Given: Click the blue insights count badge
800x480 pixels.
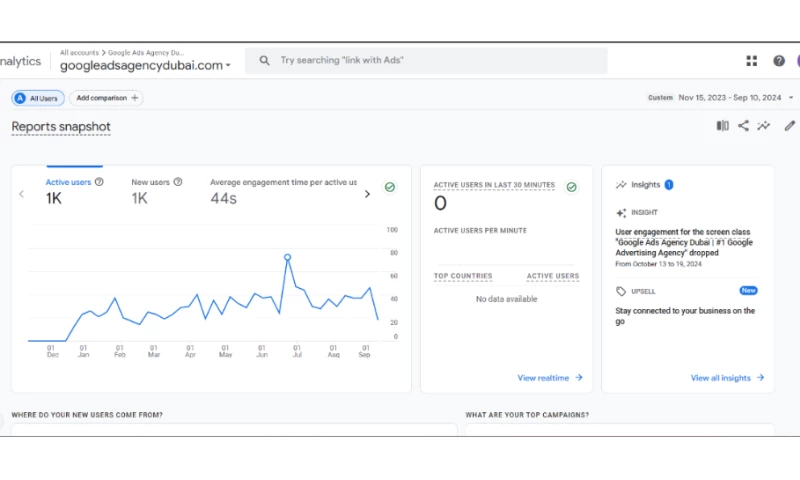Looking at the screenshot, I should tap(669, 185).
